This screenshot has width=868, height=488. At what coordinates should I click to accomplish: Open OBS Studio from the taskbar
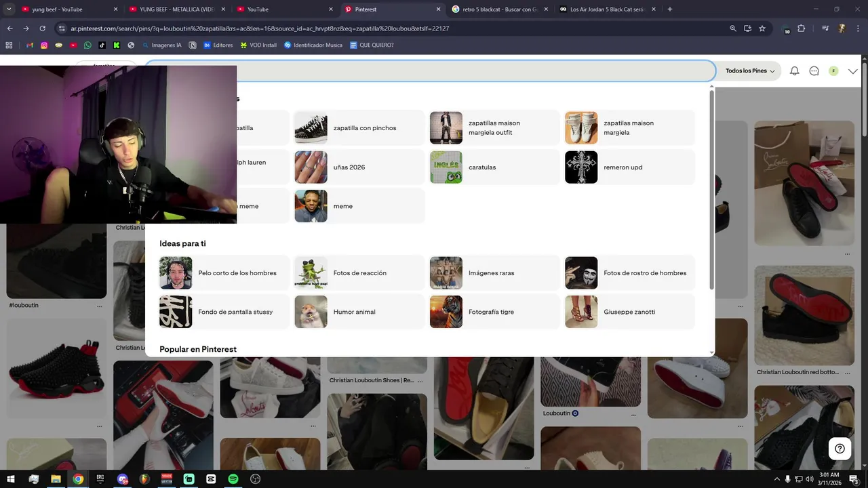click(x=256, y=479)
